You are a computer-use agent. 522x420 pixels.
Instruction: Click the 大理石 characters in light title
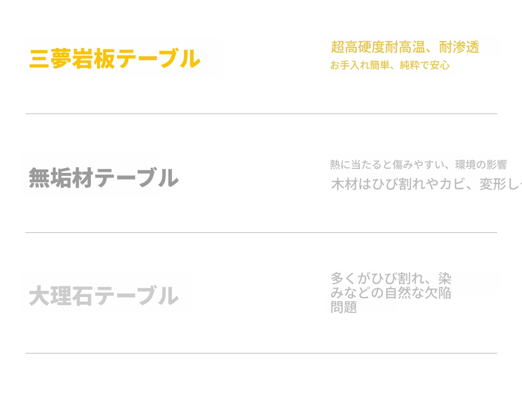61,296
